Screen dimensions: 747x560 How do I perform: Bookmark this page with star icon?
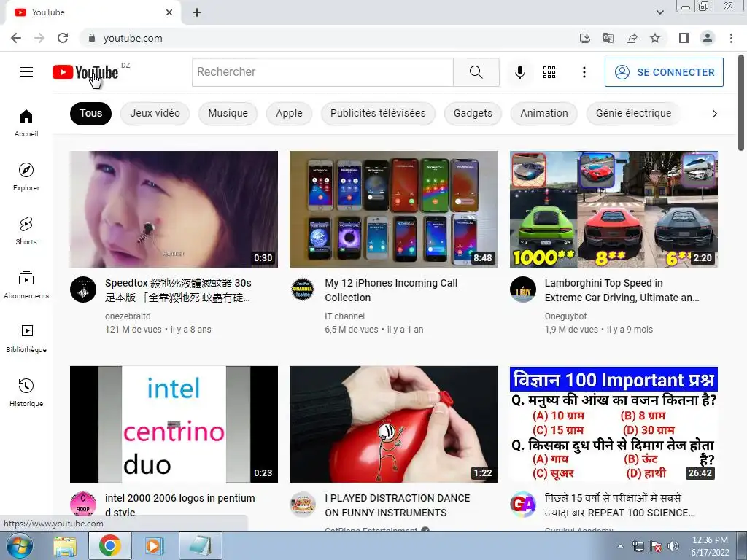[655, 38]
